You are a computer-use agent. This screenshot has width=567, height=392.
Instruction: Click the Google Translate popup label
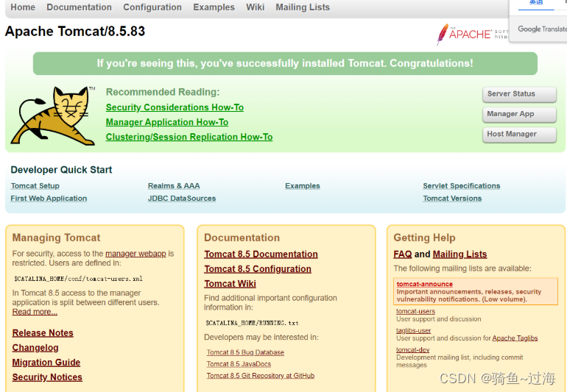(542, 29)
